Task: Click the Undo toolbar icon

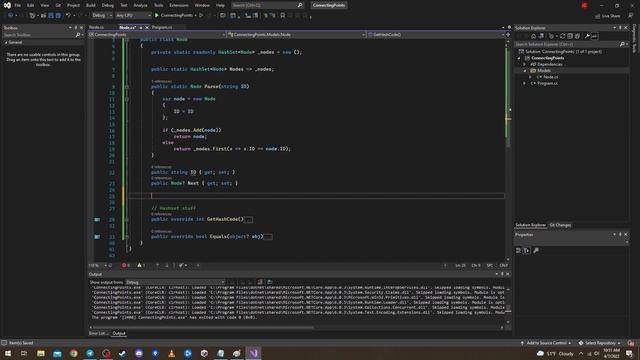Action: [68, 16]
